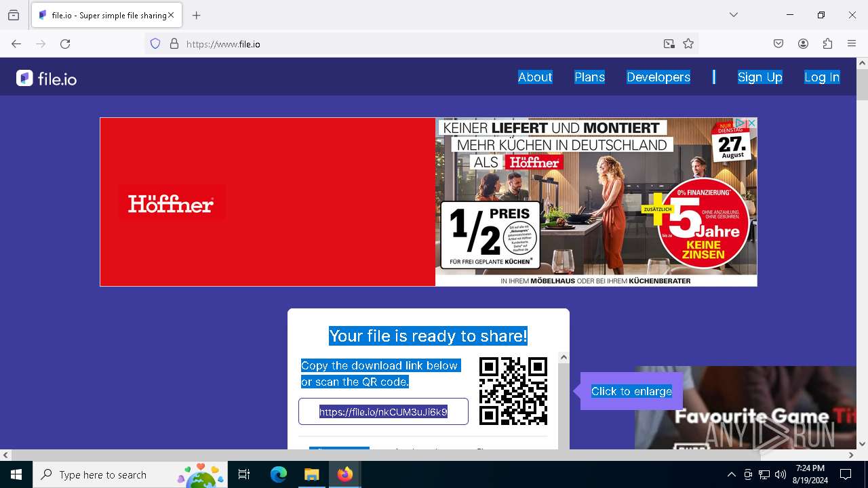Switch to Firefox taskbar icon
The height and width of the screenshot is (488, 868).
click(x=344, y=474)
